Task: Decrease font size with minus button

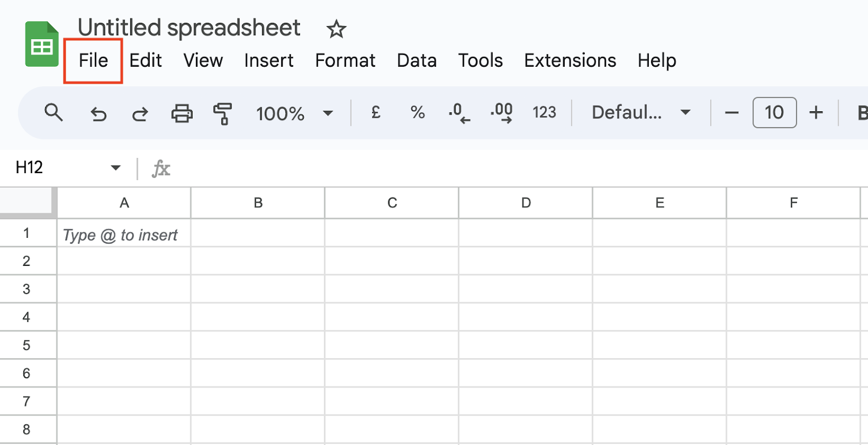Action: pos(732,113)
